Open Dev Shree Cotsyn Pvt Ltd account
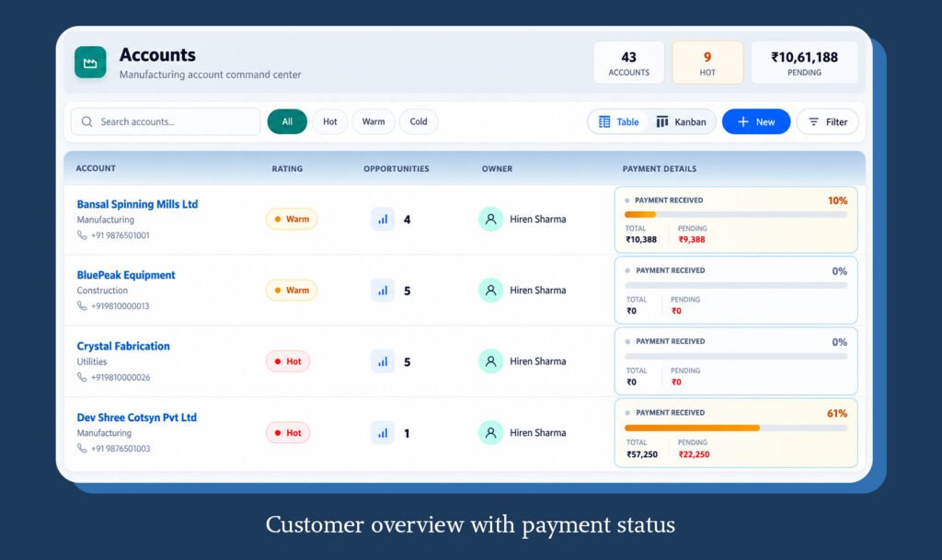This screenshot has width=942, height=560. tap(136, 417)
